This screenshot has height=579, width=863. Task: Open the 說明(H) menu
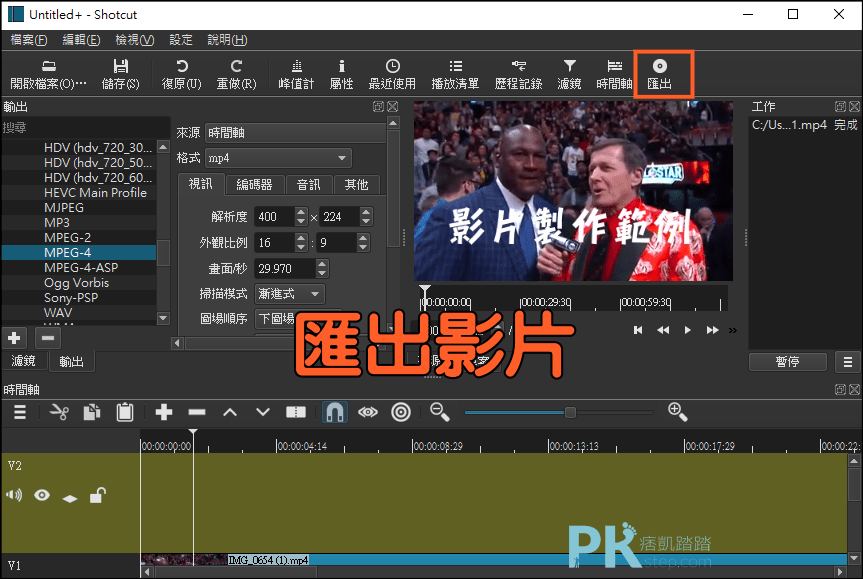(227, 40)
